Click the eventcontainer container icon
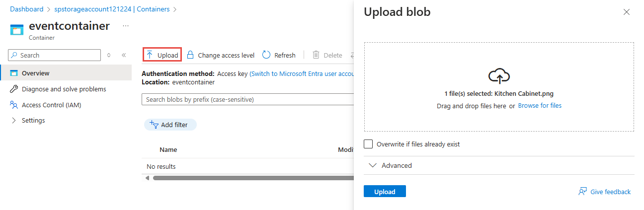This screenshot has height=210, width=644. point(17,29)
